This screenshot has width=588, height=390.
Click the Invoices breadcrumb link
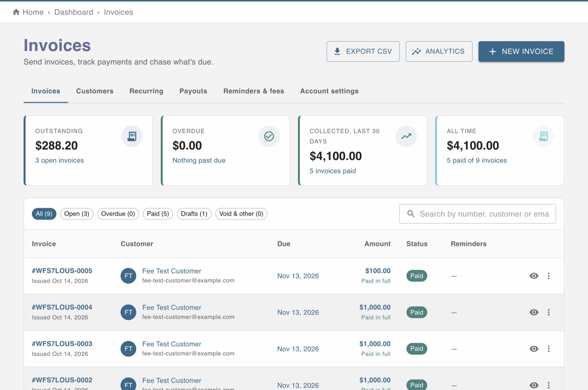pos(118,12)
